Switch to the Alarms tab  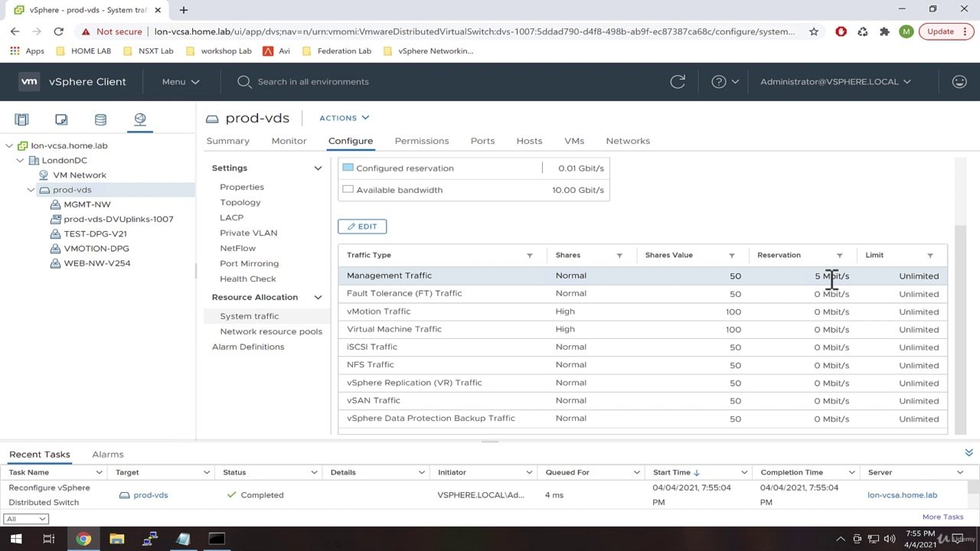pyautogui.click(x=107, y=455)
